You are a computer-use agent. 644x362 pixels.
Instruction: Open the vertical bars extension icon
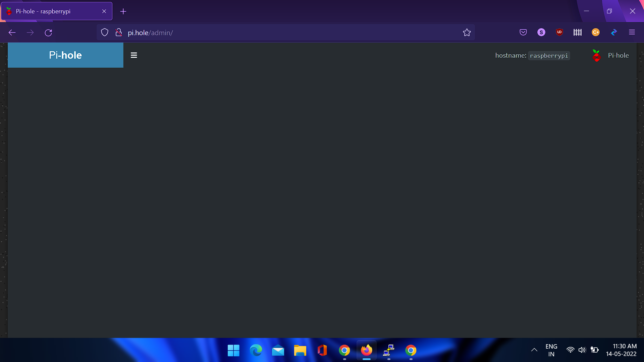click(x=578, y=32)
